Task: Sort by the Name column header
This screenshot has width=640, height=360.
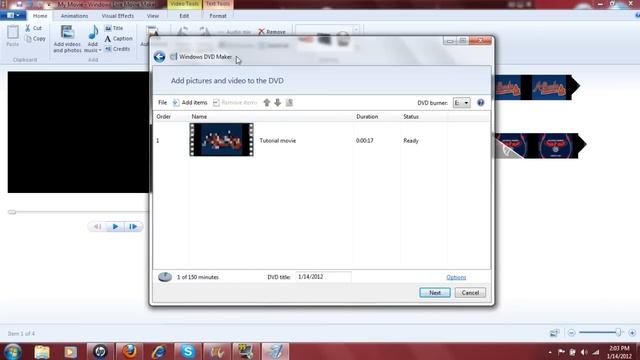Action: tap(199, 117)
